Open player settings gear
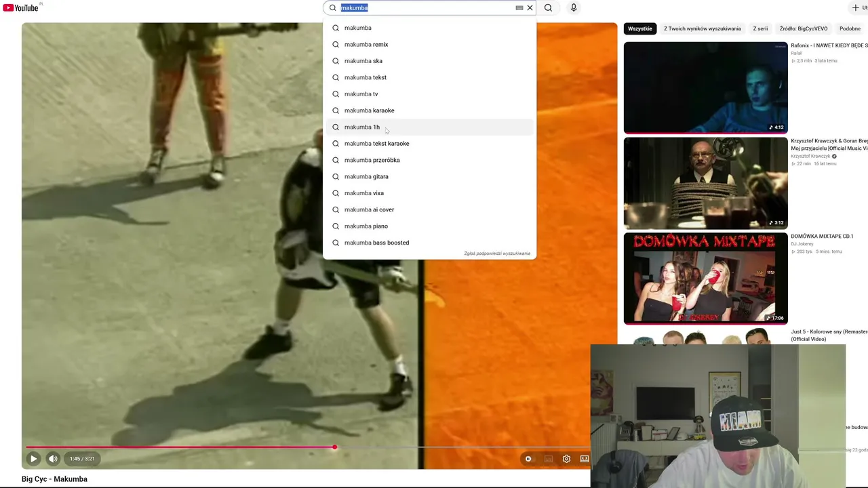Image resolution: width=868 pixels, height=488 pixels. [x=566, y=459]
